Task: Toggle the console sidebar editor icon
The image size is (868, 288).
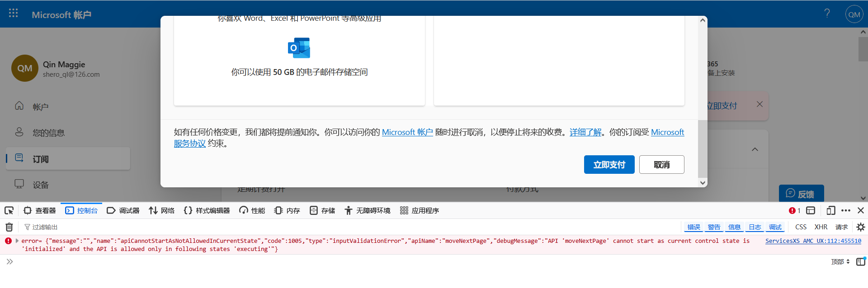Action: pos(861,262)
